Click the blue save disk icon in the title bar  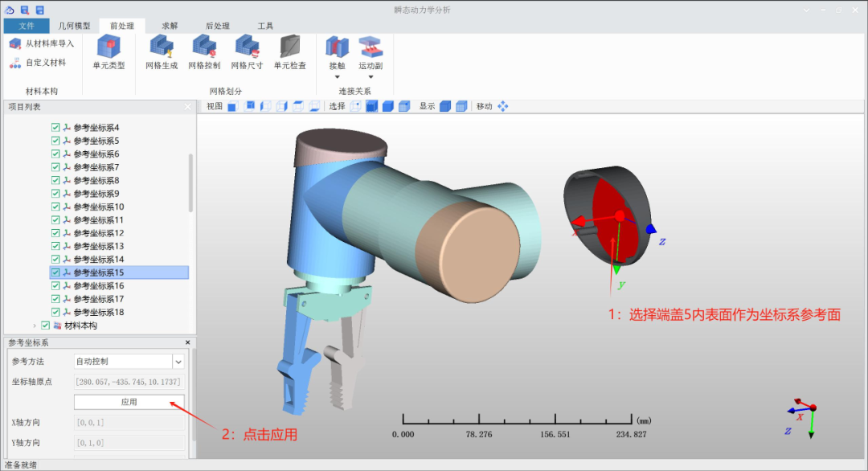click(x=40, y=10)
